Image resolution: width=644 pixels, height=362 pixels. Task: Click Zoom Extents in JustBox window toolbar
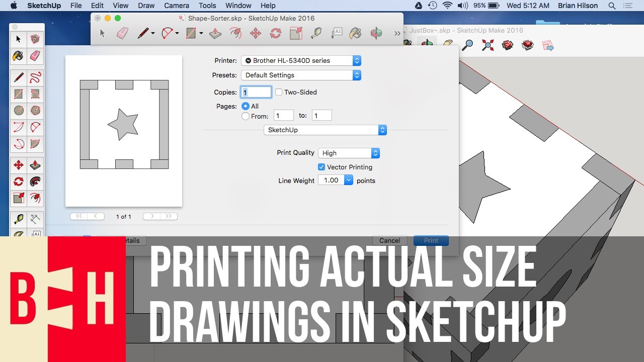pyautogui.click(x=487, y=45)
